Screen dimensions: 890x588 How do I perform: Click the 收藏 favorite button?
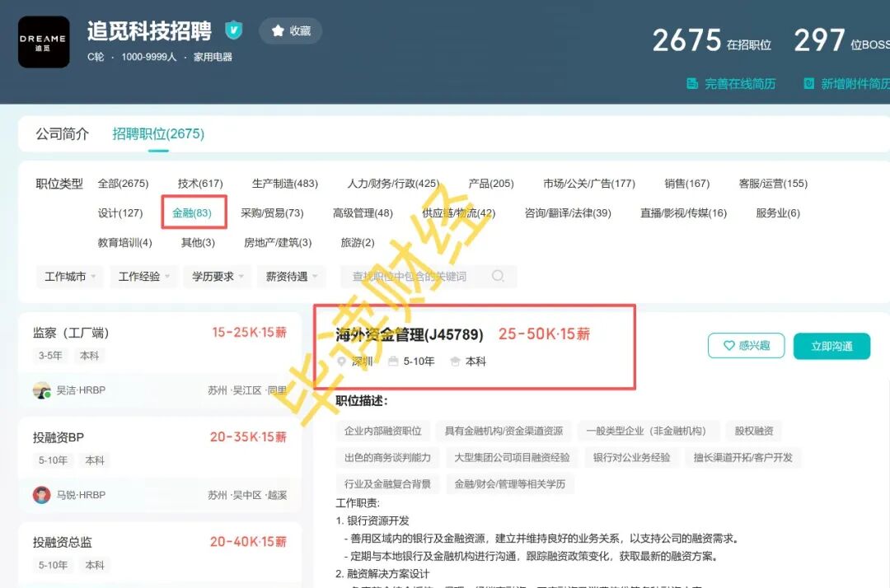[291, 30]
